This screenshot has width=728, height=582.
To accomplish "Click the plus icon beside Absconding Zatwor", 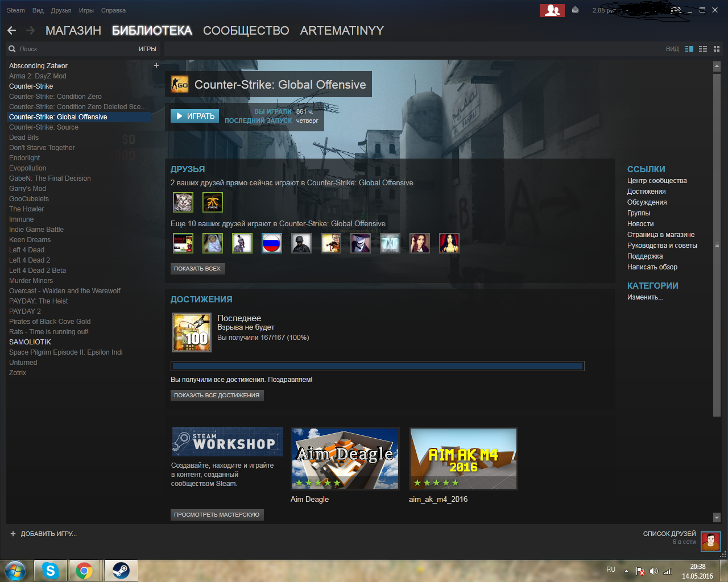I will pyautogui.click(x=156, y=65).
